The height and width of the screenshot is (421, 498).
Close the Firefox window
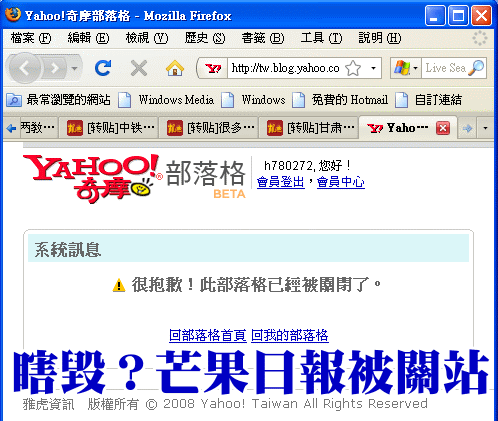(x=481, y=15)
